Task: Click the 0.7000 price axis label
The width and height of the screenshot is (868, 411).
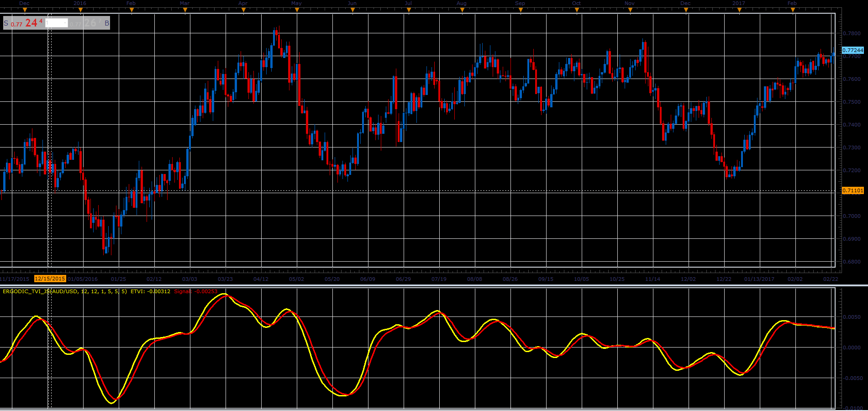Action: click(x=852, y=216)
